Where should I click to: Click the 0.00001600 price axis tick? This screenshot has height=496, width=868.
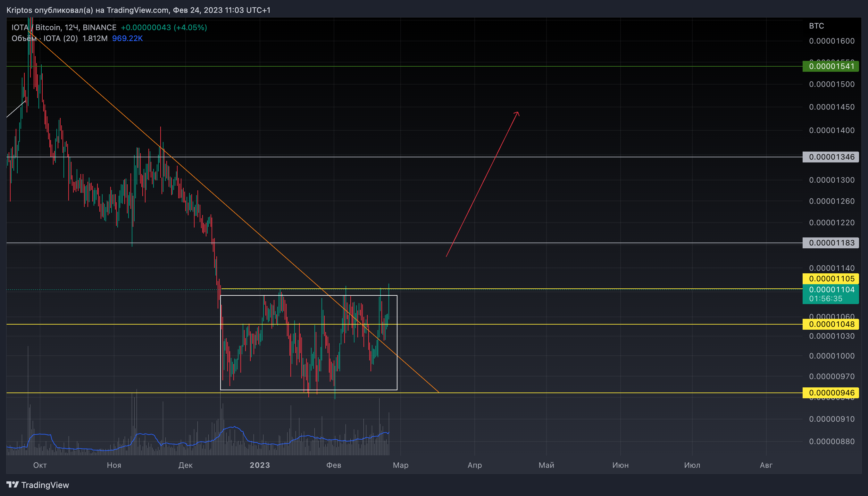click(831, 41)
